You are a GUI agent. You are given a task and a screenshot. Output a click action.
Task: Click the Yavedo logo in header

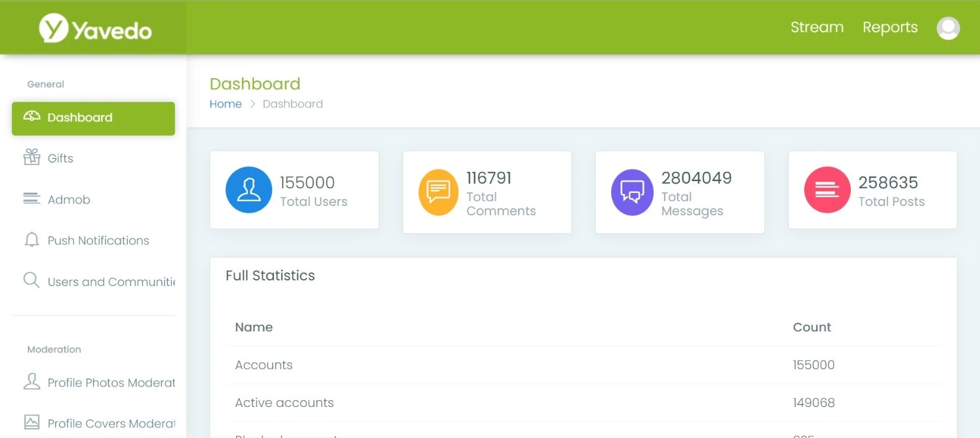click(x=95, y=29)
